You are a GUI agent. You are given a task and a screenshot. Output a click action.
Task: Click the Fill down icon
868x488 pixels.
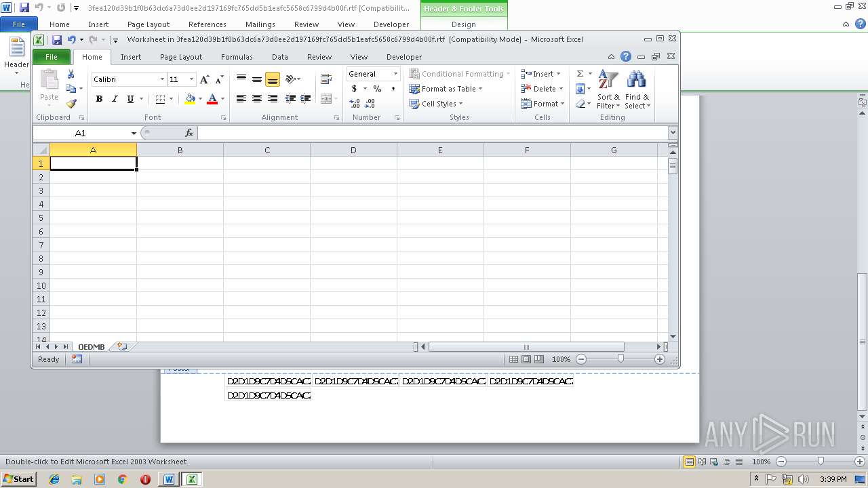point(580,89)
